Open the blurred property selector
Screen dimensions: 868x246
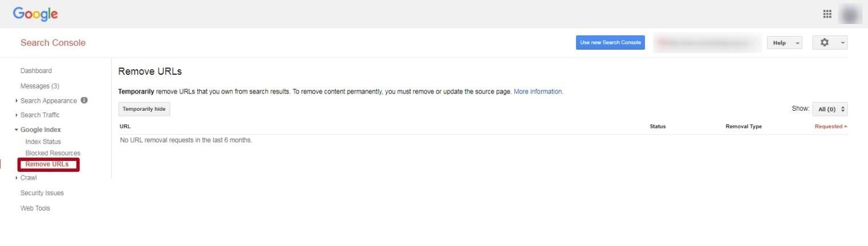click(707, 43)
